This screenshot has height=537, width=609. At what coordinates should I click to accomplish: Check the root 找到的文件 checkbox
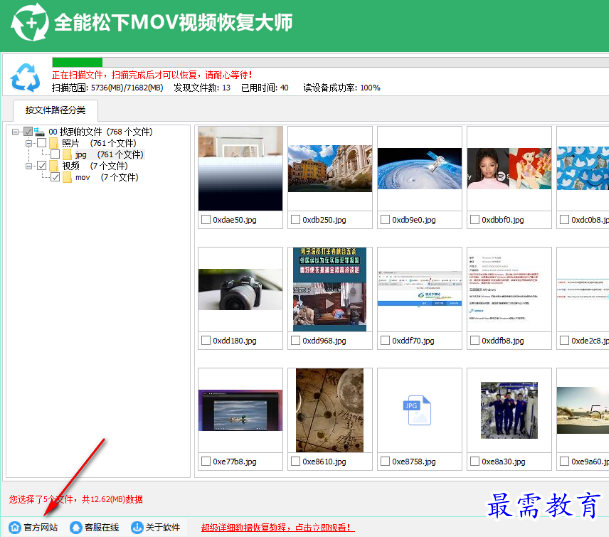click(28, 132)
